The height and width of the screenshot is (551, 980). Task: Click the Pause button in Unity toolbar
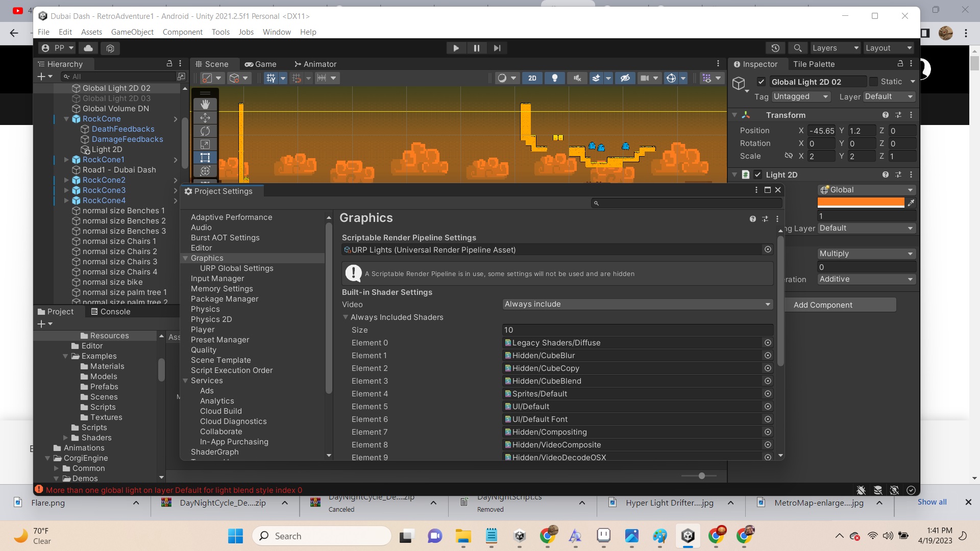click(x=476, y=48)
